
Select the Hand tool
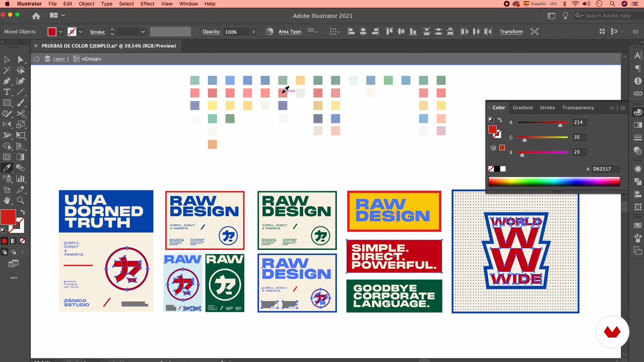(7, 200)
